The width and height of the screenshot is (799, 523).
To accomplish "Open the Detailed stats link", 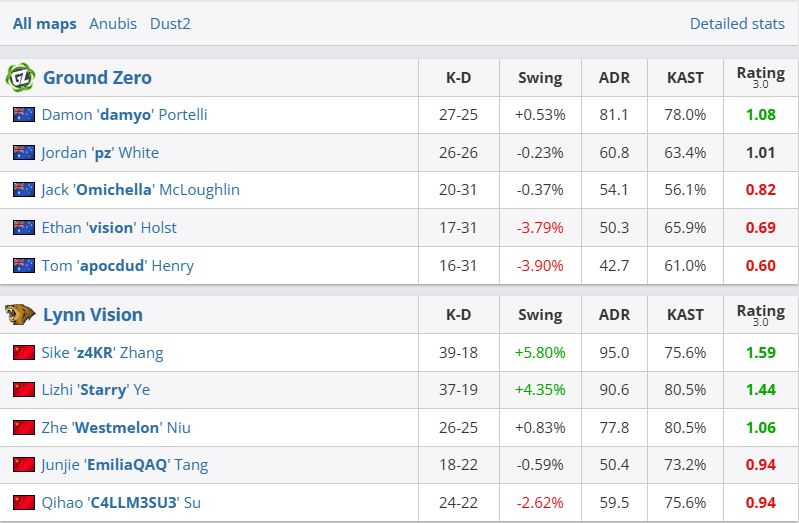I will click(737, 23).
